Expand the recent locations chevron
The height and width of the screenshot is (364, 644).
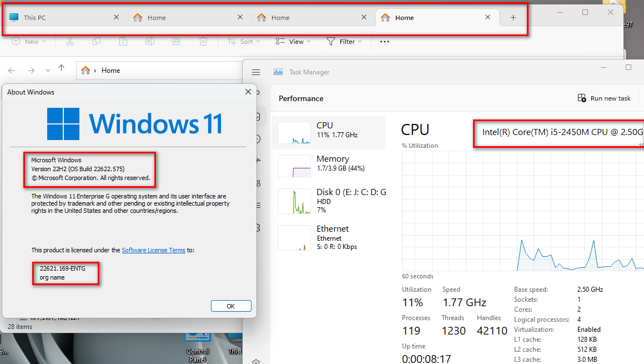click(x=48, y=71)
